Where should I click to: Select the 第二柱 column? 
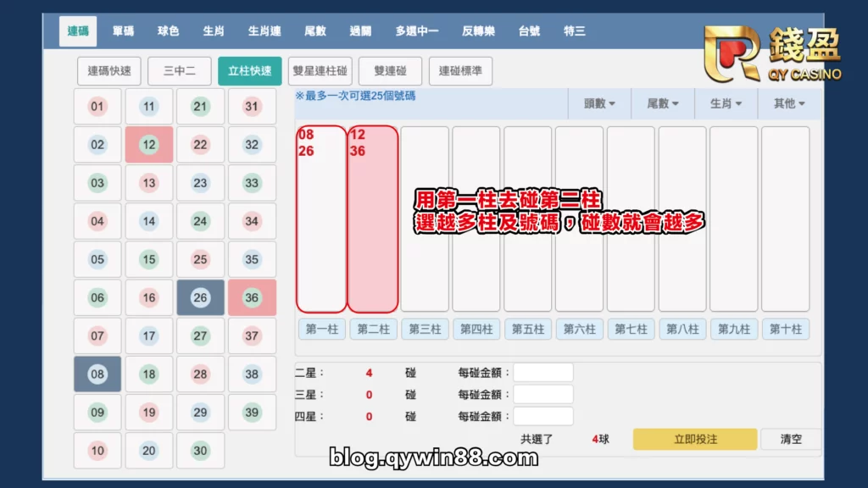pyautogui.click(x=372, y=330)
